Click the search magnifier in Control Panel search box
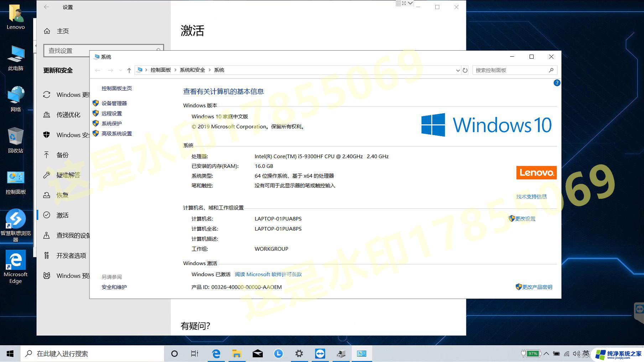 [x=551, y=70]
